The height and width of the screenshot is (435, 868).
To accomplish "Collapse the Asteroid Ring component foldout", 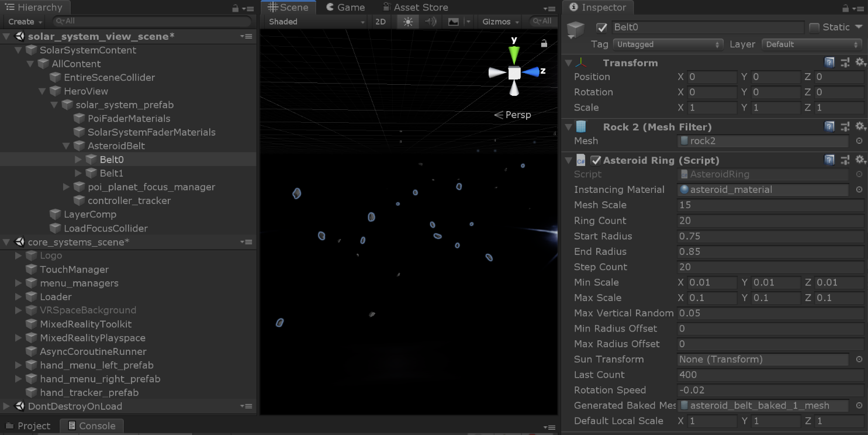I will pos(568,160).
